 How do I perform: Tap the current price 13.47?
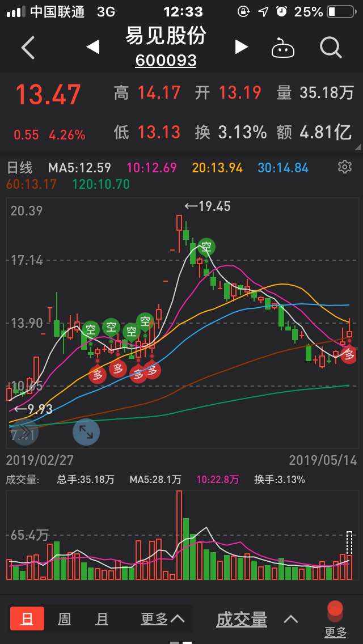[x=48, y=94]
